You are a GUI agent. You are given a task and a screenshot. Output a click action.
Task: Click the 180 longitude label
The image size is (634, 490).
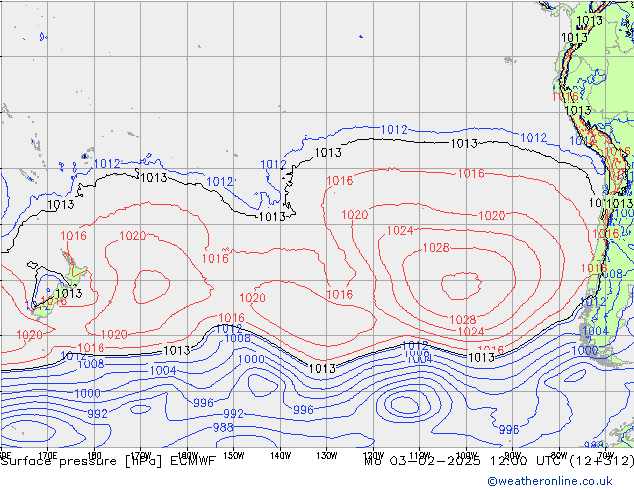(x=94, y=455)
